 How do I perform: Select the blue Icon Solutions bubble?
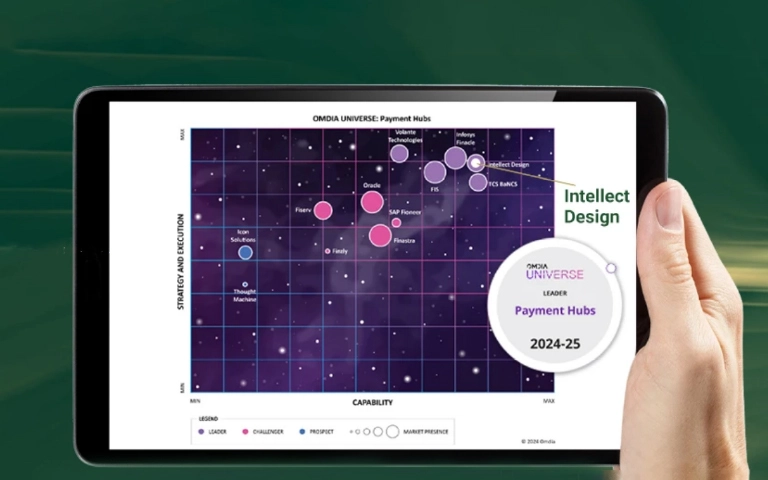tap(245, 253)
